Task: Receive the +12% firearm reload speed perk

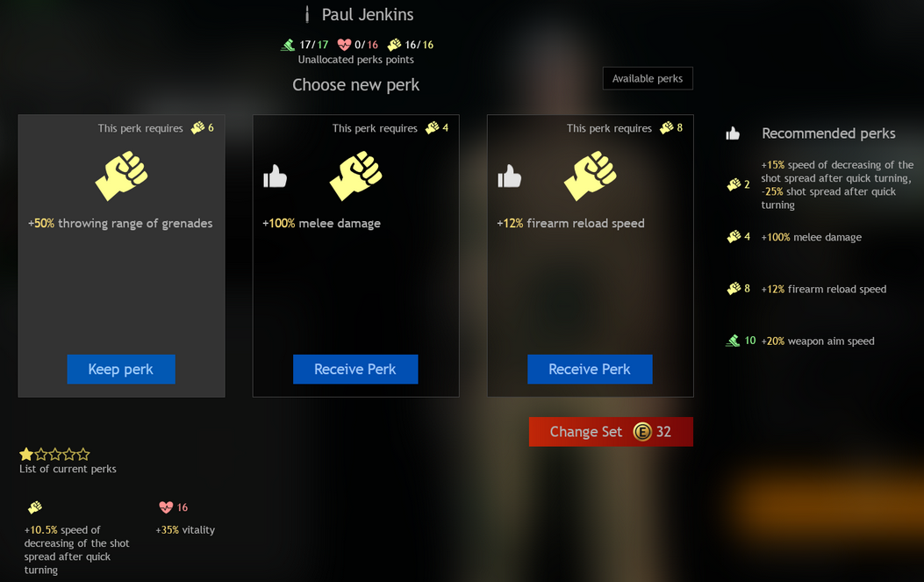Action: pos(590,370)
